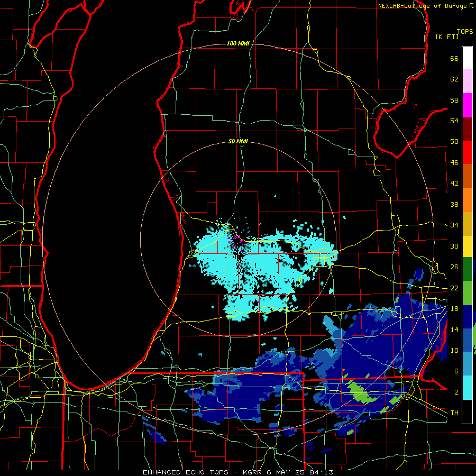Click the light green legend swatch
Image resolution: width=476 pixels, height=476 pixels.
click(x=467, y=293)
